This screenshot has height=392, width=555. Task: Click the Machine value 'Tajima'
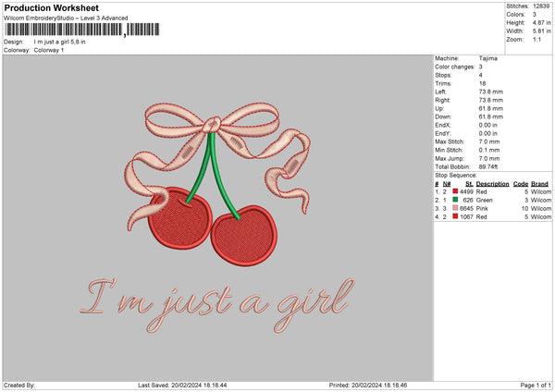coord(488,58)
